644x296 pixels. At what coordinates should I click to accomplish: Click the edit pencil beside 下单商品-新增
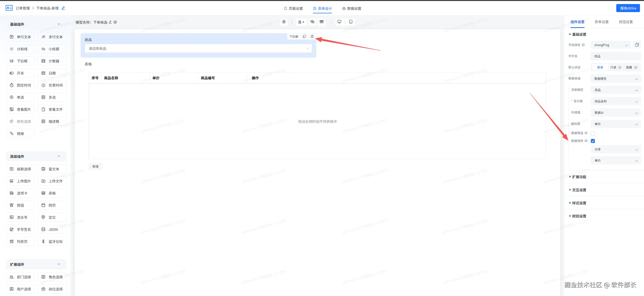[x=63, y=8]
